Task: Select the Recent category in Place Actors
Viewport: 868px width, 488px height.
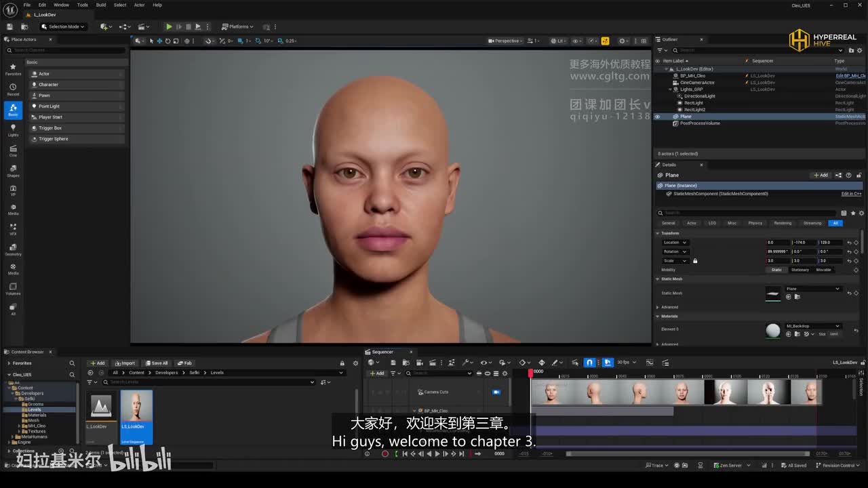Action: tap(13, 89)
